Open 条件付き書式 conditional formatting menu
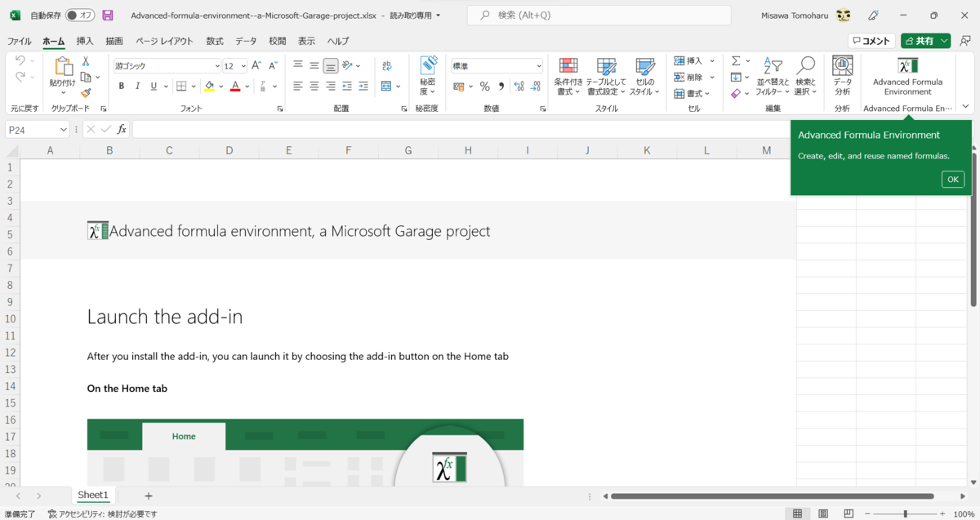 click(x=567, y=76)
